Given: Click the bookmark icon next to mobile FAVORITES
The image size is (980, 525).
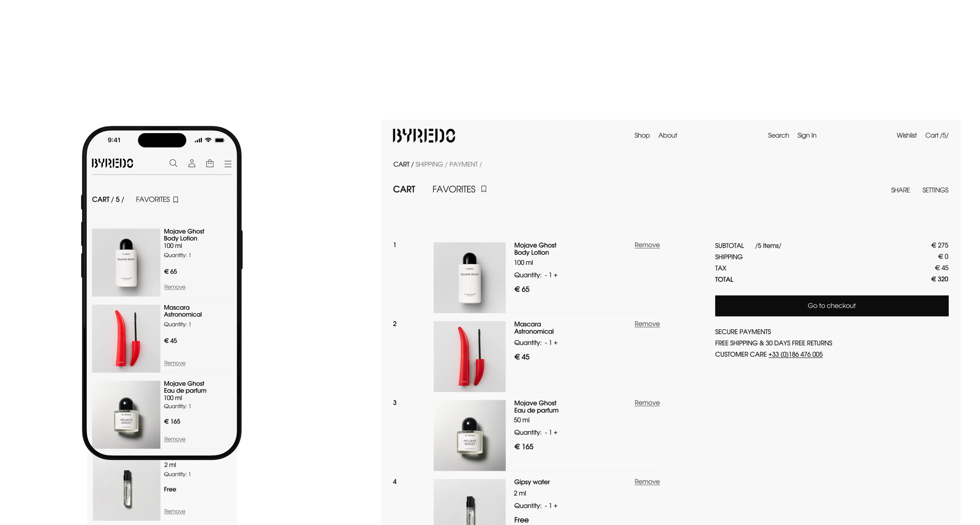Looking at the screenshot, I should pos(175,200).
